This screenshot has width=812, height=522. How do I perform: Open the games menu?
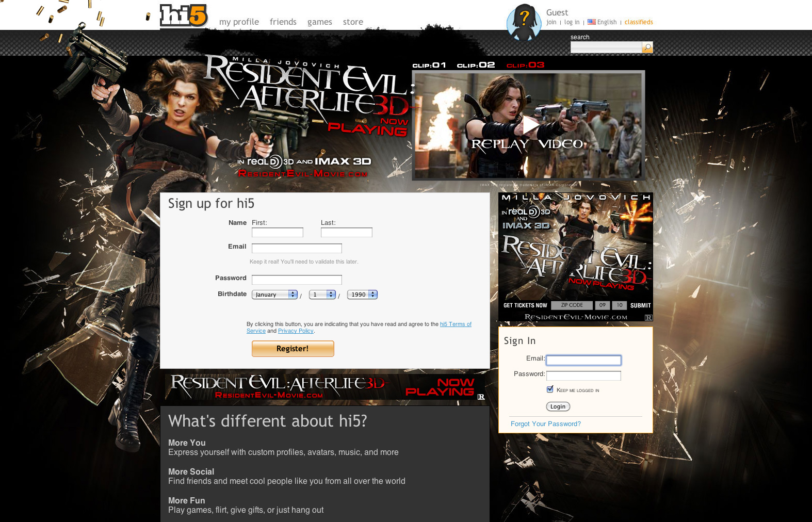(319, 22)
